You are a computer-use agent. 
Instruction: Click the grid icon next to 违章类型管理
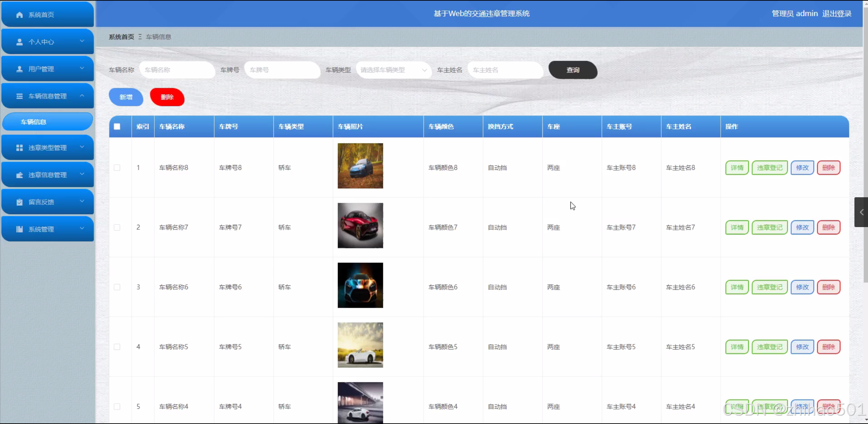(19, 148)
